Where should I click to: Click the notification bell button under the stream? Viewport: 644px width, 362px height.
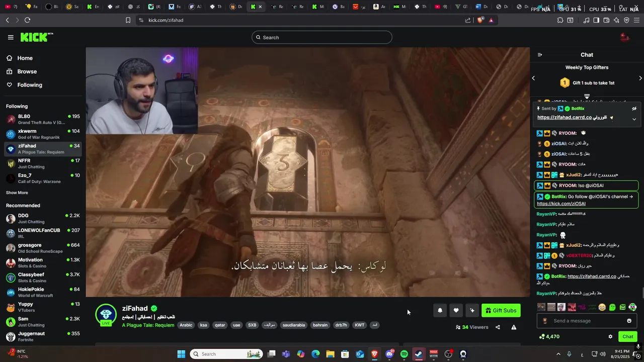point(440,310)
